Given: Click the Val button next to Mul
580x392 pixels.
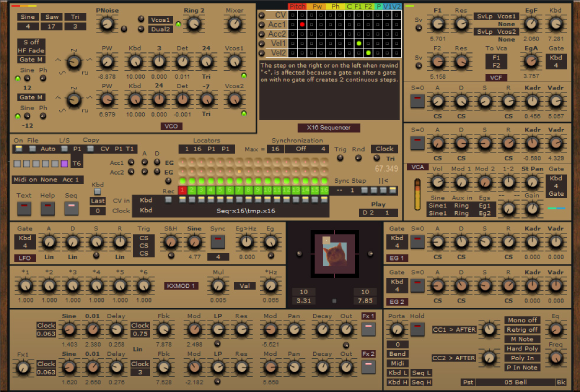Looking at the screenshot, I should pos(245,286).
